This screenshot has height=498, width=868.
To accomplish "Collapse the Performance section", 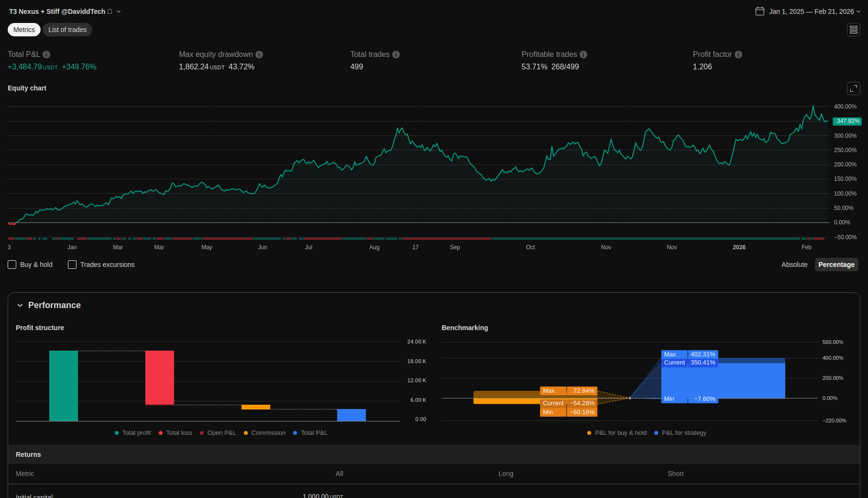I will [x=20, y=305].
